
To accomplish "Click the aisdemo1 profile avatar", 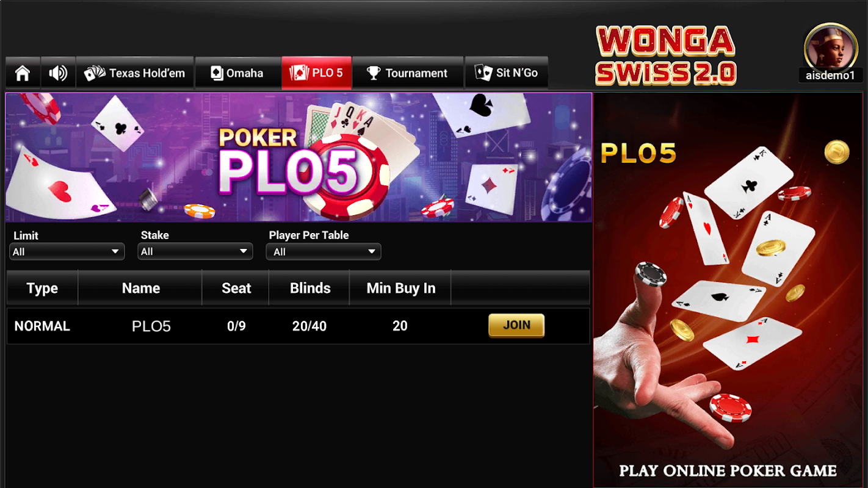I will [x=831, y=46].
